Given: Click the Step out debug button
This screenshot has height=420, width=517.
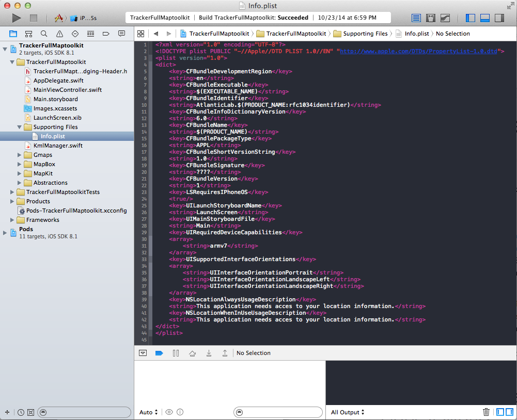Looking at the screenshot, I should point(225,353).
